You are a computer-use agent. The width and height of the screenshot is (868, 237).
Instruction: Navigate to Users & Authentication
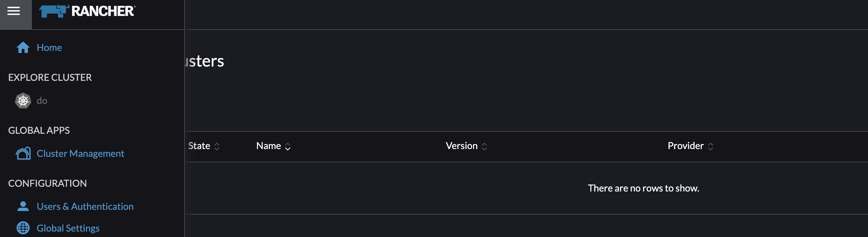point(85,206)
